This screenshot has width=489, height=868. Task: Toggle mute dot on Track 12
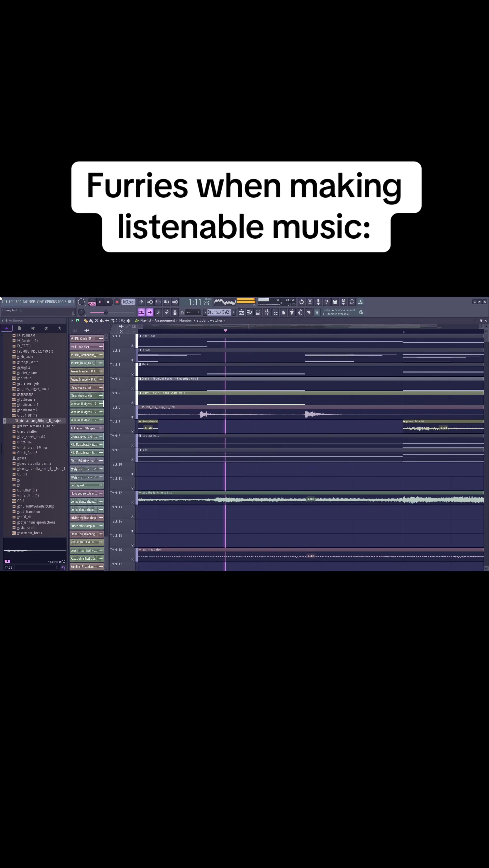132,502
